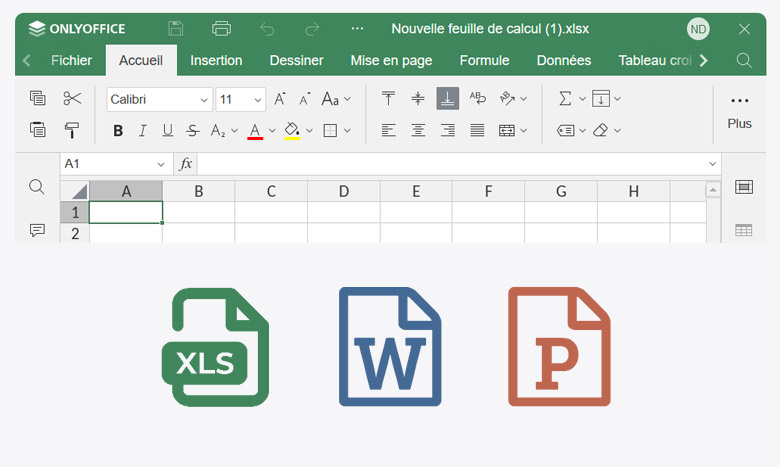Viewport: 780px width, 467px height.
Task: Click the text Orientation icon
Action: (507, 98)
